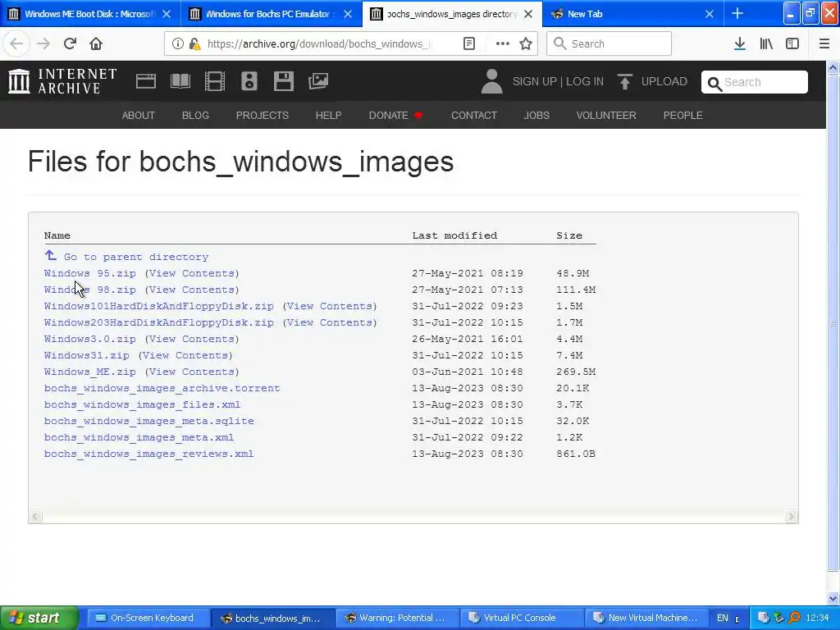View Contents of Windows101HardDiskAndFloppyDisk.zip
Image resolution: width=840 pixels, height=630 pixels.
coord(330,307)
